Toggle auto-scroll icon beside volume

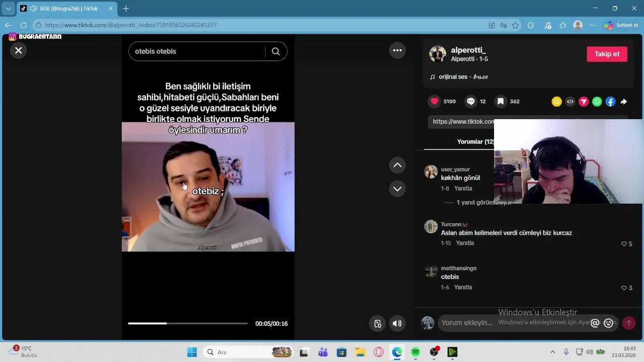(377, 324)
